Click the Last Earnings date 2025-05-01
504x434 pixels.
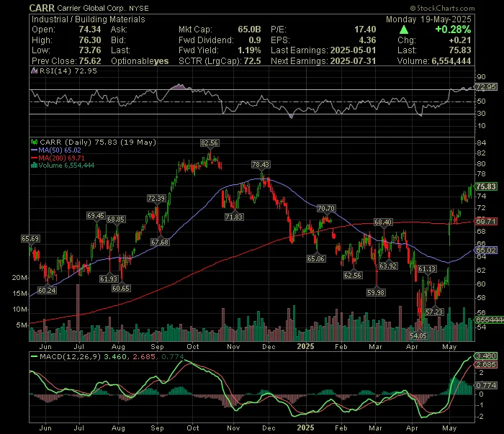pyautogui.click(x=353, y=50)
